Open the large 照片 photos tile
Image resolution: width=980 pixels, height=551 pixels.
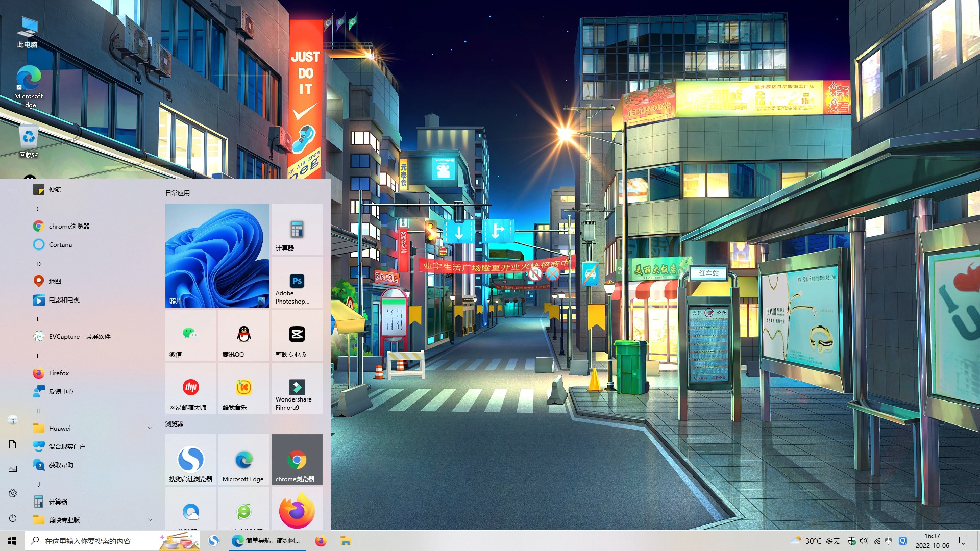(x=217, y=256)
